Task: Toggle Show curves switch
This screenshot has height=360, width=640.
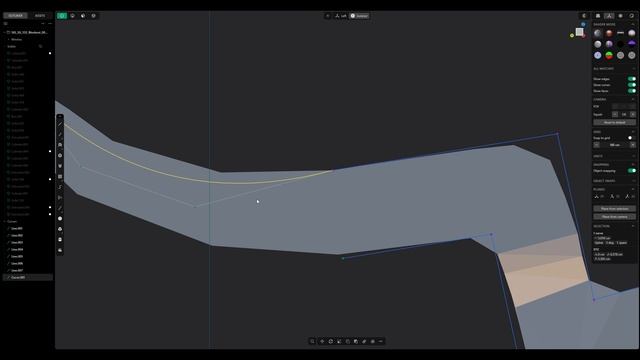Action: [631, 85]
